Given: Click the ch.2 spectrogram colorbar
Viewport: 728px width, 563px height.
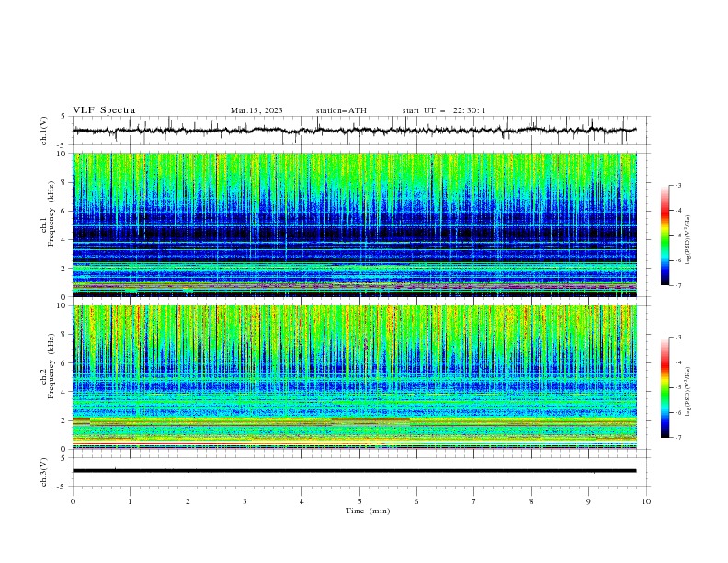Looking at the screenshot, I should pyautogui.click(x=665, y=387).
